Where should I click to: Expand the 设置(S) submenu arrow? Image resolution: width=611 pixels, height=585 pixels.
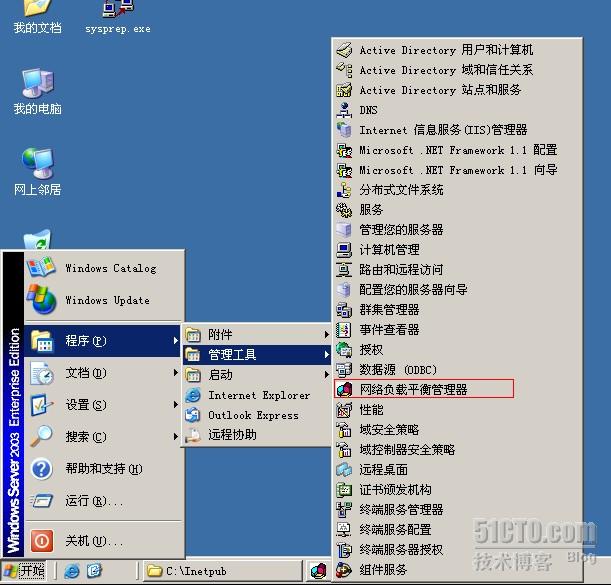pos(175,405)
